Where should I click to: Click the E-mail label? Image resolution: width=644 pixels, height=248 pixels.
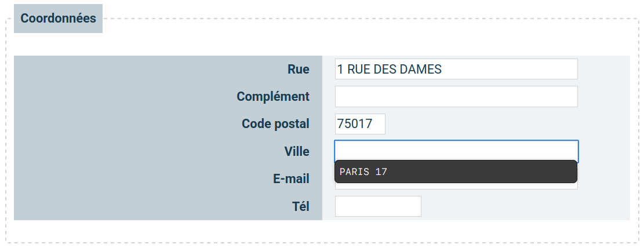(x=291, y=179)
